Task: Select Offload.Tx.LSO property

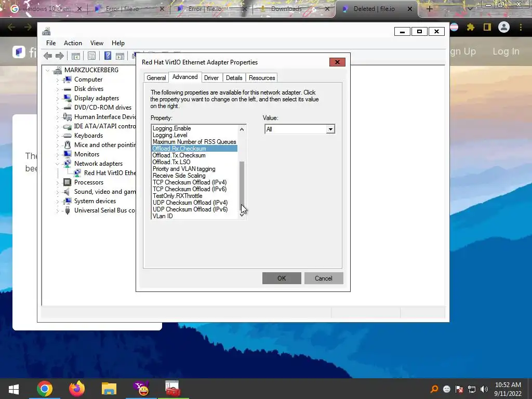Action: [x=171, y=162]
